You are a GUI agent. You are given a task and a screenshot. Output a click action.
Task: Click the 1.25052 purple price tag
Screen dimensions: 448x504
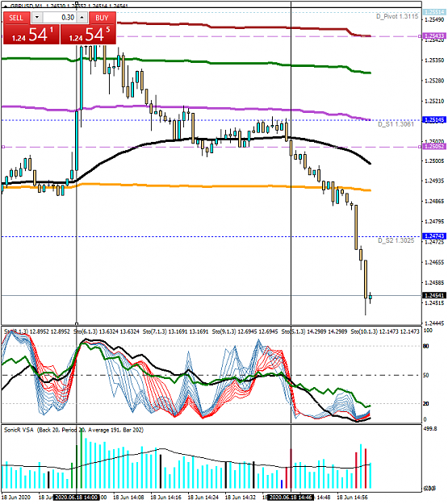pos(434,147)
